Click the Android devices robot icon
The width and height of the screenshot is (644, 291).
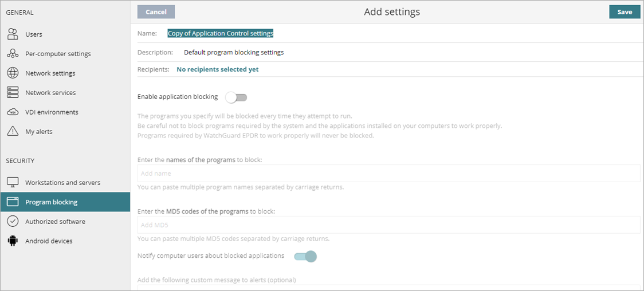(x=13, y=241)
